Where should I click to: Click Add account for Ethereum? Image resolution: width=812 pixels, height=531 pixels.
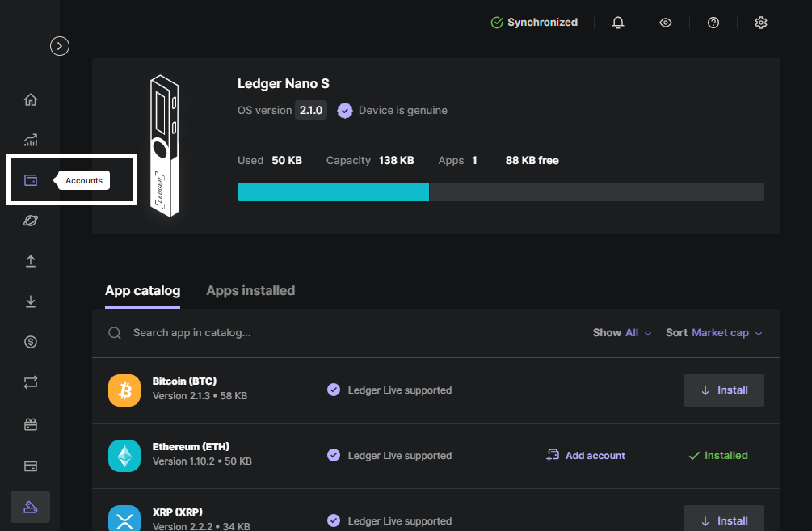pos(586,455)
